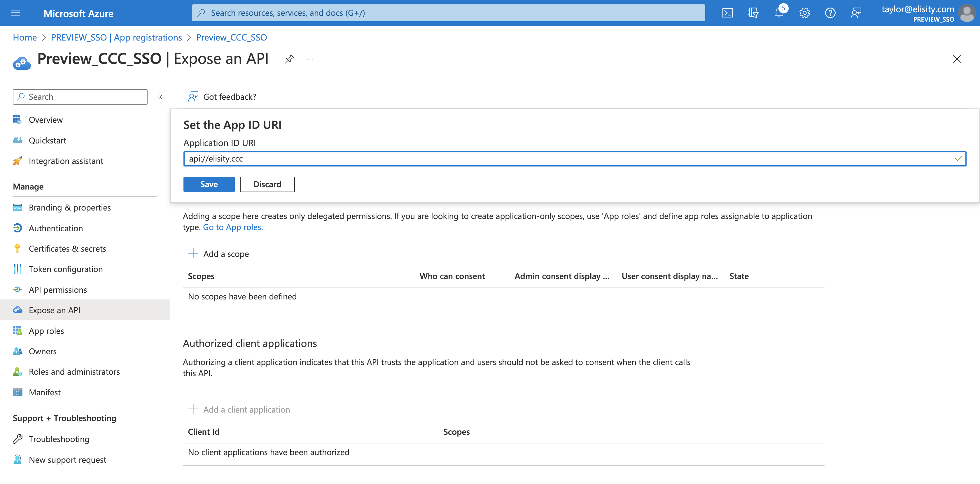Viewport: 980px width, 484px height.
Task: Click the Manifest icon
Action: [17, 392]
